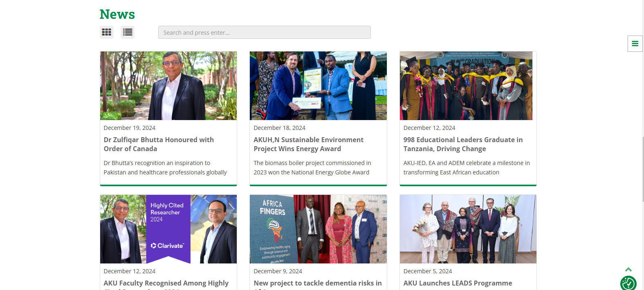Switch to list view layout
This screenshot has height=290, width=644.
(128, 32)
